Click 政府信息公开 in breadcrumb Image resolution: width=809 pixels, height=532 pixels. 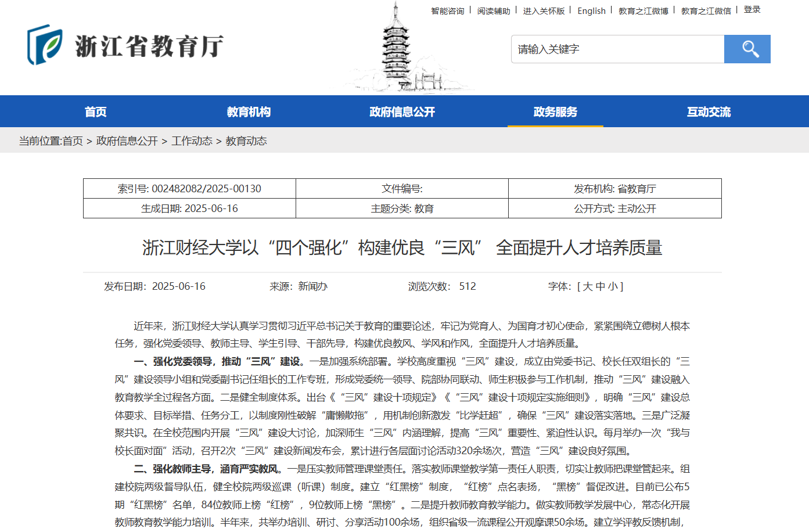click(x=127, y=141)
